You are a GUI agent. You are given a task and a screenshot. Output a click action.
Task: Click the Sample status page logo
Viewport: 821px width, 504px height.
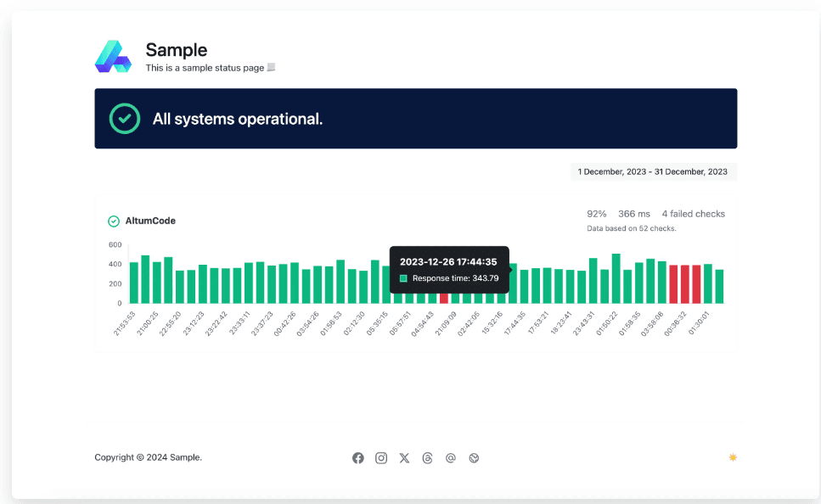click(113, 57)
